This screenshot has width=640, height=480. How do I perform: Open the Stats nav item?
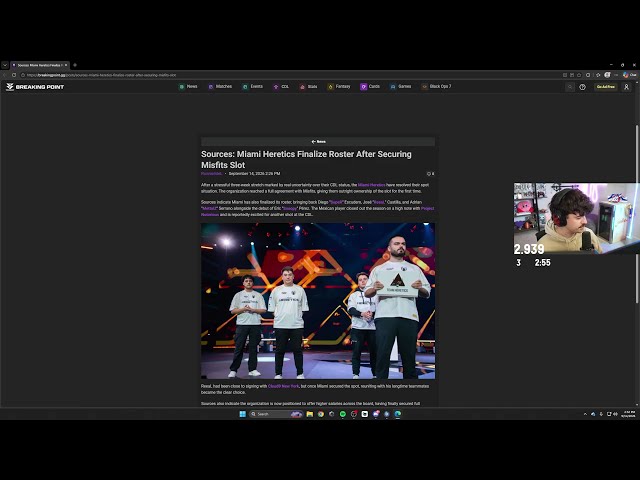click(x=309, y=87)
